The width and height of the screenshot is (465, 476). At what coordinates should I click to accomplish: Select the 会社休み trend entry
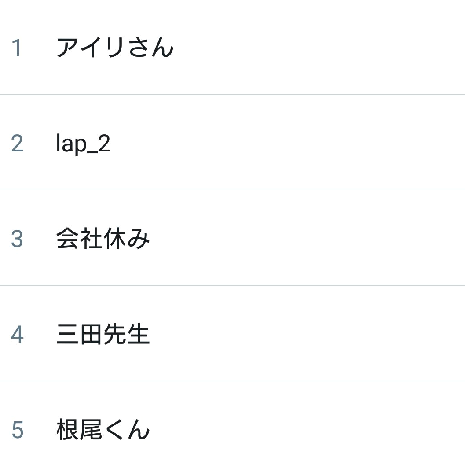103,239
